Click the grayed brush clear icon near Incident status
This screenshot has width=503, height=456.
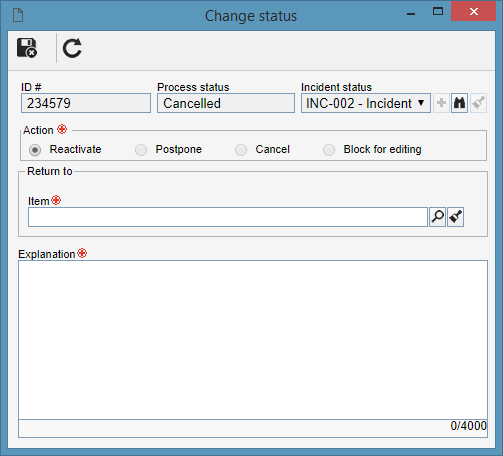(478, 103)
